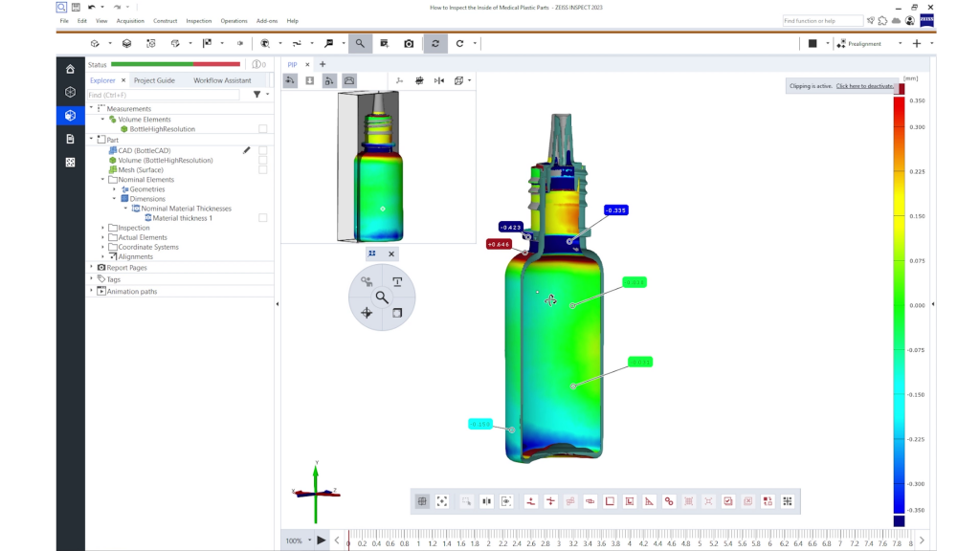Click the red checkbox icon in the bottom toolbar
Image resolution: width=980 pixels, height=551 pixels.
click(728, 501)
